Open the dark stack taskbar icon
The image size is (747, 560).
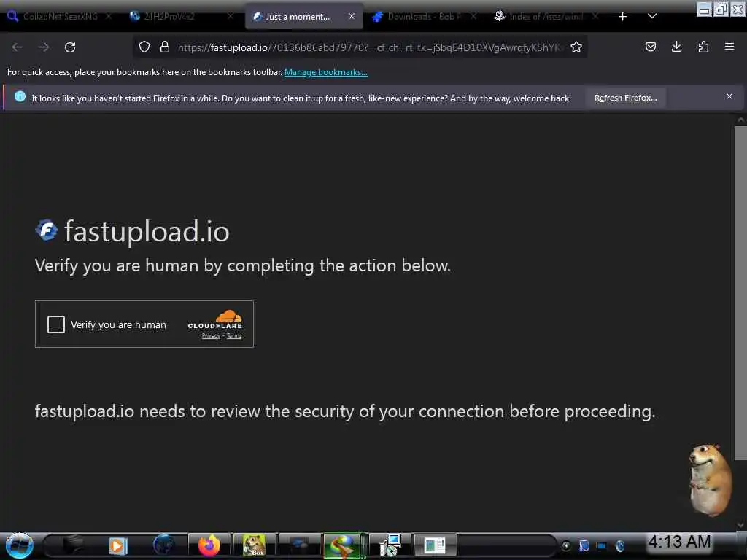click(x=73, y=545)
